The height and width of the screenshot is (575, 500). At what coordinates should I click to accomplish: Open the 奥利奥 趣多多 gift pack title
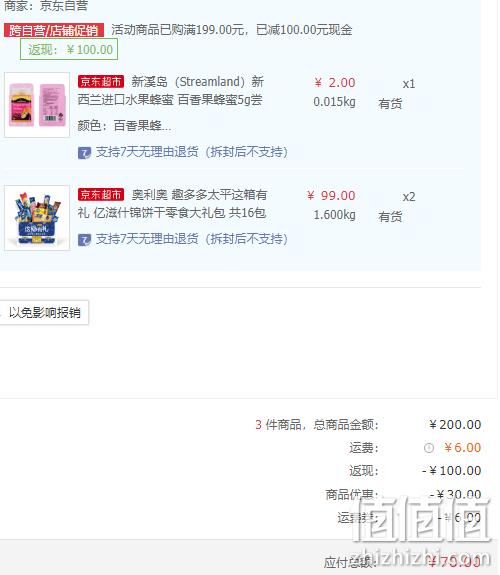[172, 204]
